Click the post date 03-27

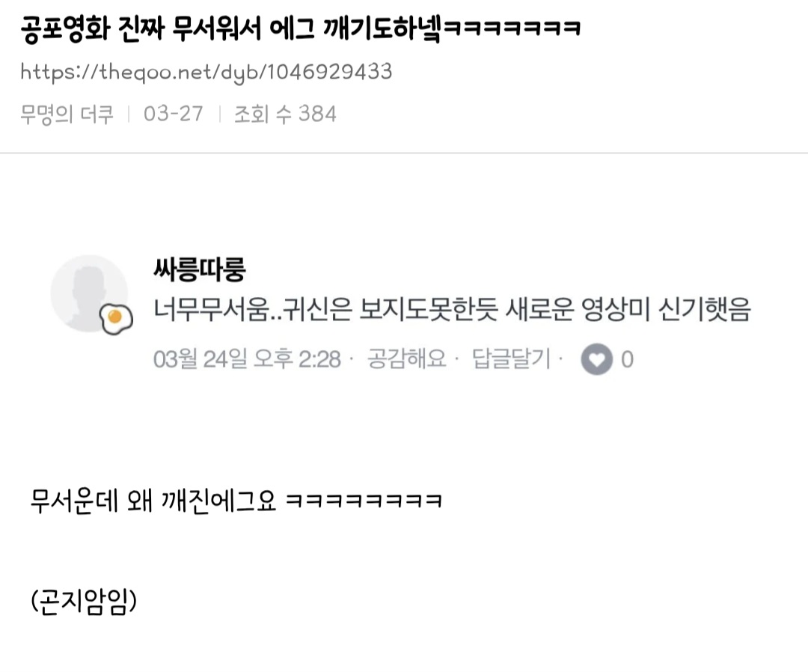[173, 114]
